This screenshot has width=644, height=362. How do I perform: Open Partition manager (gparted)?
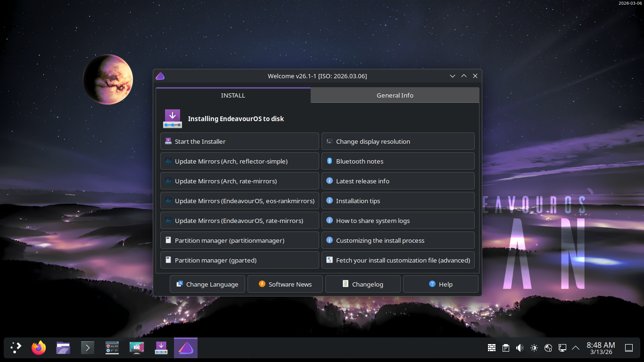pos(239,260)
